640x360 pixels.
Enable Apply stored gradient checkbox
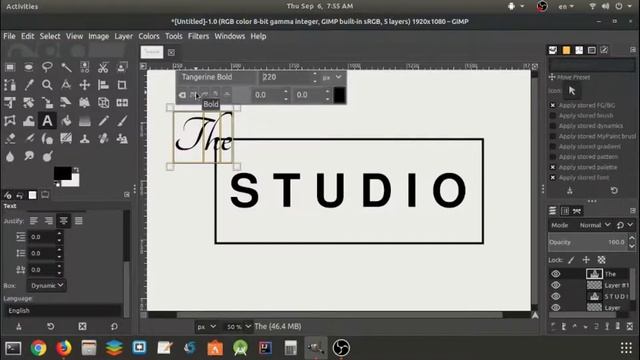(553, 147)
